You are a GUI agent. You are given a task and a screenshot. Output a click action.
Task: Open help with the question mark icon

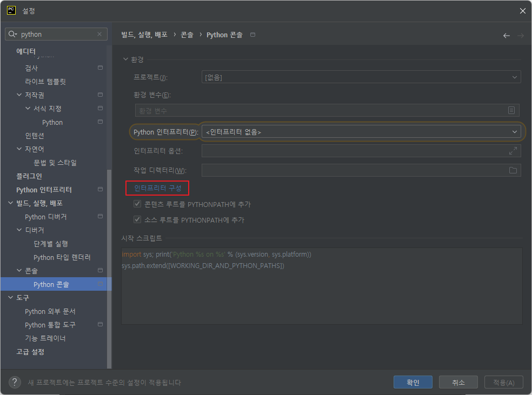[x=15, y=382]
